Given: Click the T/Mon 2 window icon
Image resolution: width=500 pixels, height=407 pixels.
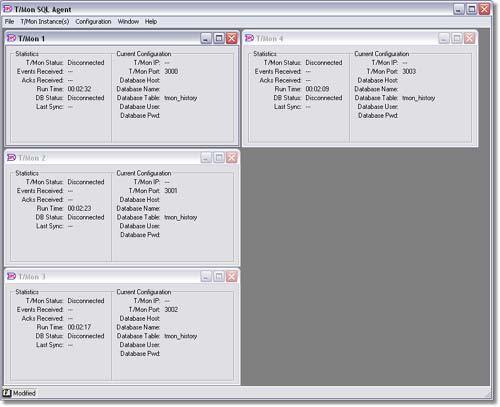Looking at the screenshot, I should [12, 157].
